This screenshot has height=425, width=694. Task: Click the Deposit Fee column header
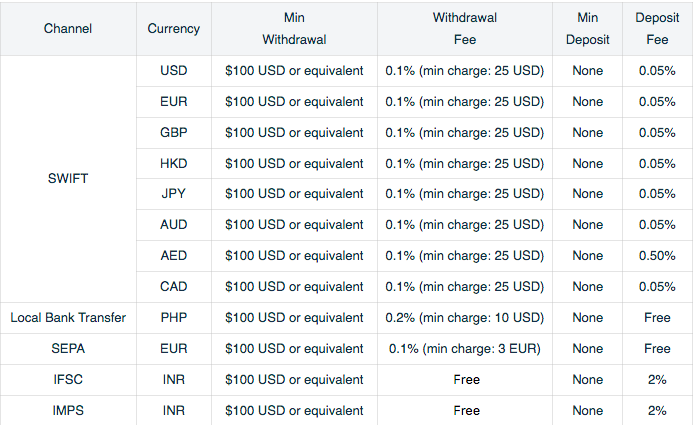click(657, 29)
